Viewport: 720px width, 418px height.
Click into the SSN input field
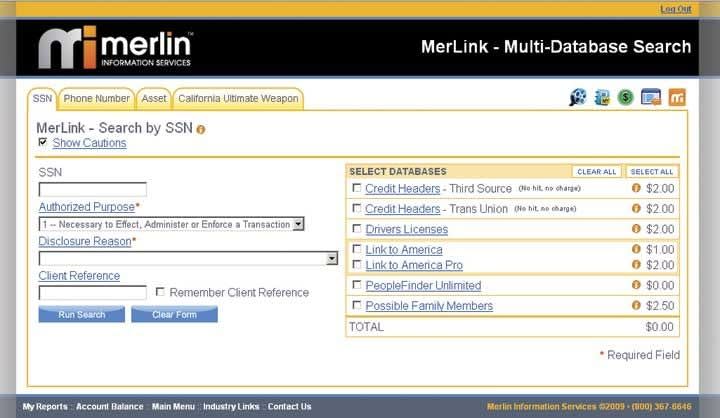coord(93,189)
